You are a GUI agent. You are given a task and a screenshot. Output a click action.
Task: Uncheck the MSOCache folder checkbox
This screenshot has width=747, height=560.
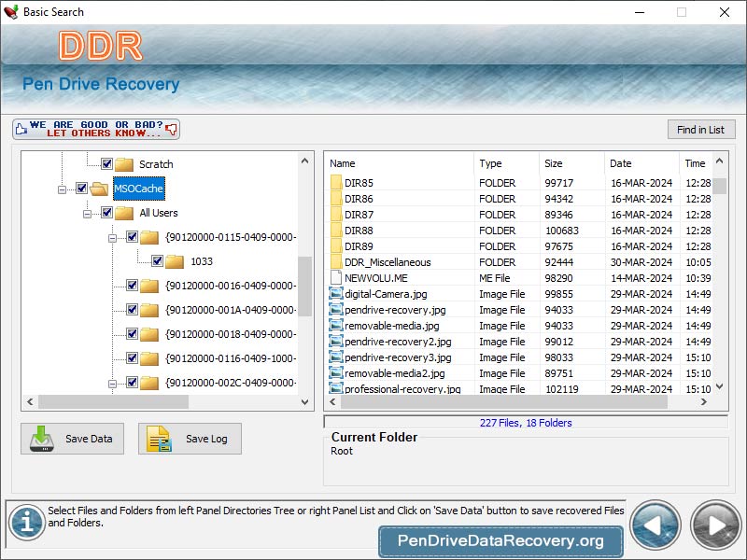[83, 188]
